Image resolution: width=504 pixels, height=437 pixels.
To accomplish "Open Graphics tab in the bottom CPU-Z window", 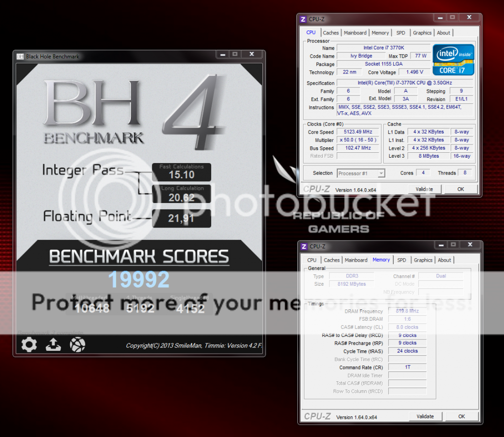I will [x=423, y=260].
